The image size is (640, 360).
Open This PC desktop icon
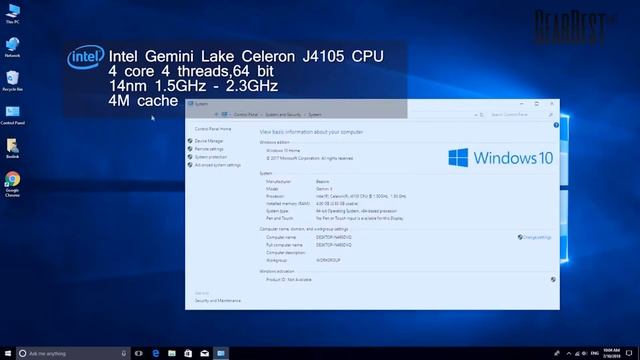pos(12,13)
